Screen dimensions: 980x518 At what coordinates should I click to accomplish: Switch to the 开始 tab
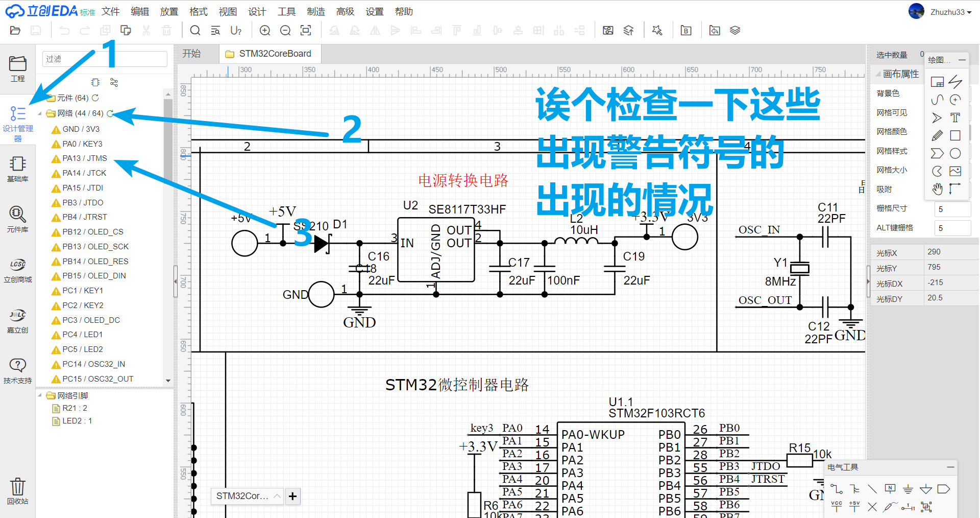click(192, 53)
